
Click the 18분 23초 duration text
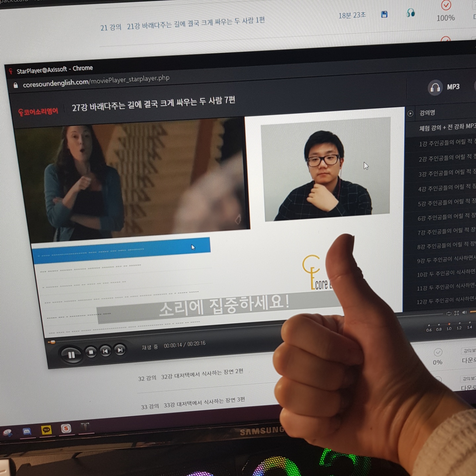click(x=352, y=15)
